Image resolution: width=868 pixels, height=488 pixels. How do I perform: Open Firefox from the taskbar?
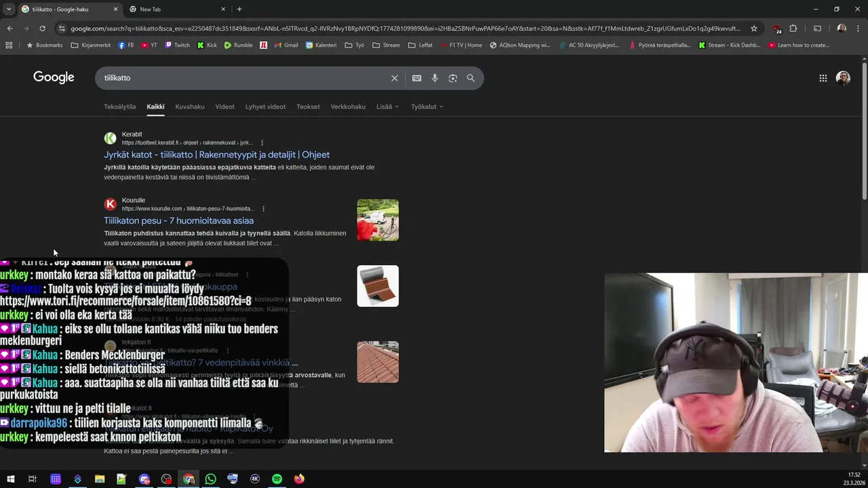(299, 479)
